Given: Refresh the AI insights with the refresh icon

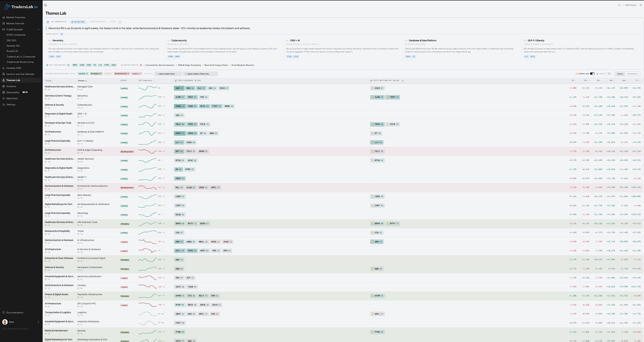Looking at the screenshot, I should coord(119,22).
